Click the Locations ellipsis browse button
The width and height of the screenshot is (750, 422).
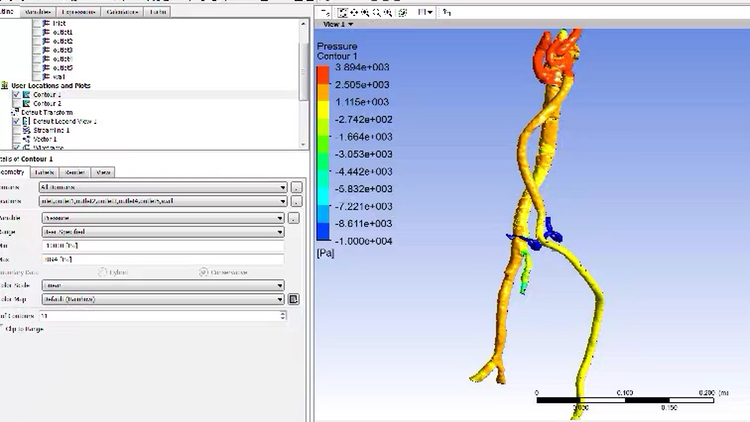(295, 201)
